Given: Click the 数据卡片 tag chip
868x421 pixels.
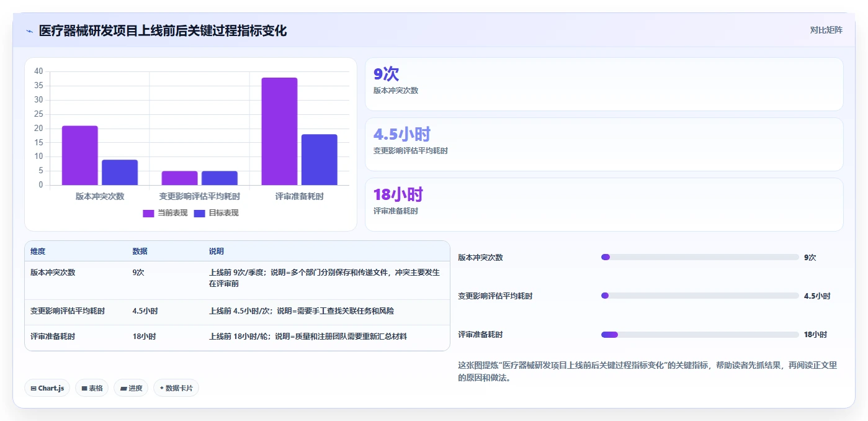Looking at the screenshot, I should (176, 388).
